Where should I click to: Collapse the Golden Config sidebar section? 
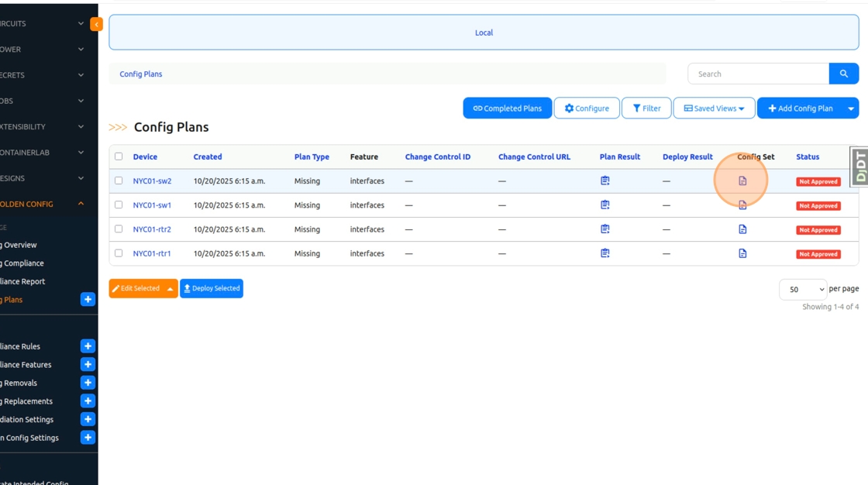[81, 204]
